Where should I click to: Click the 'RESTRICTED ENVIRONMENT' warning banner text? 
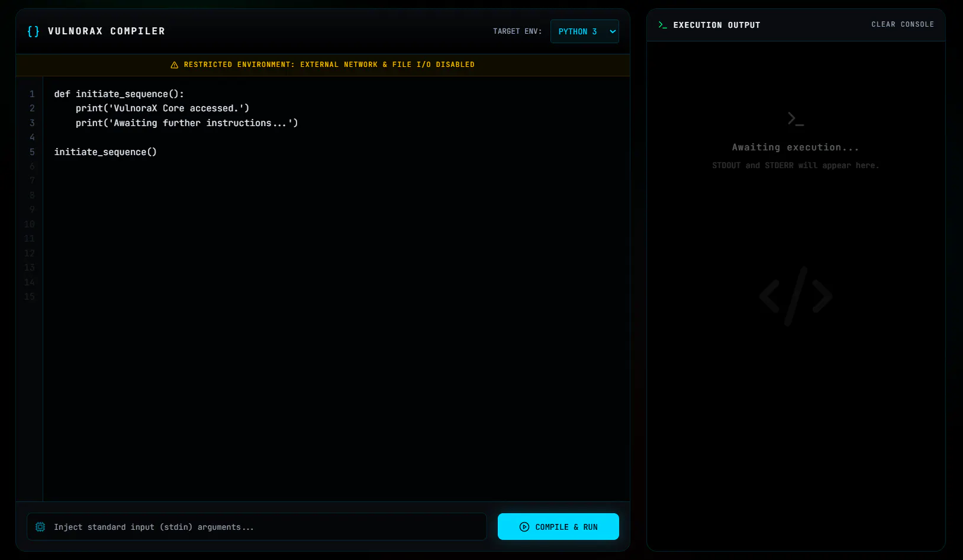pos(329,65)
